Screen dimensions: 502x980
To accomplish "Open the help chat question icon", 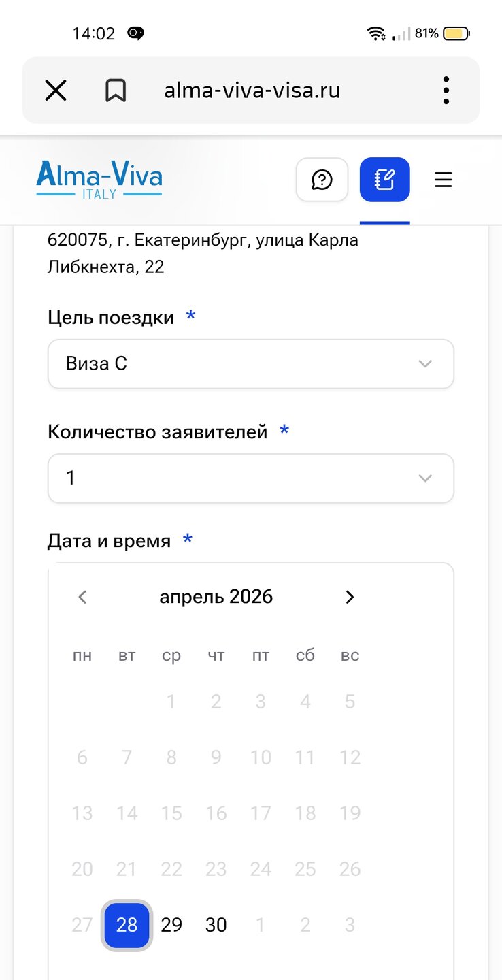I will tap(322, 180).
